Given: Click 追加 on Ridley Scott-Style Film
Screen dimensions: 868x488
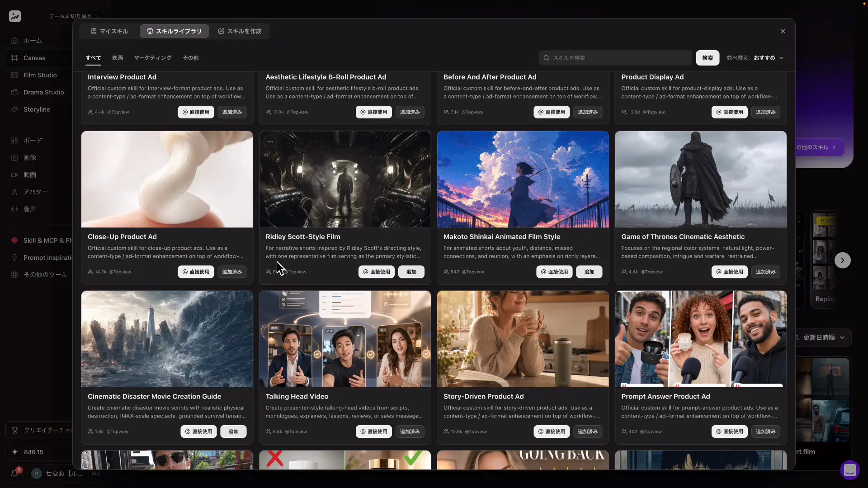Looking at the screenshot, I should point(411,272).
